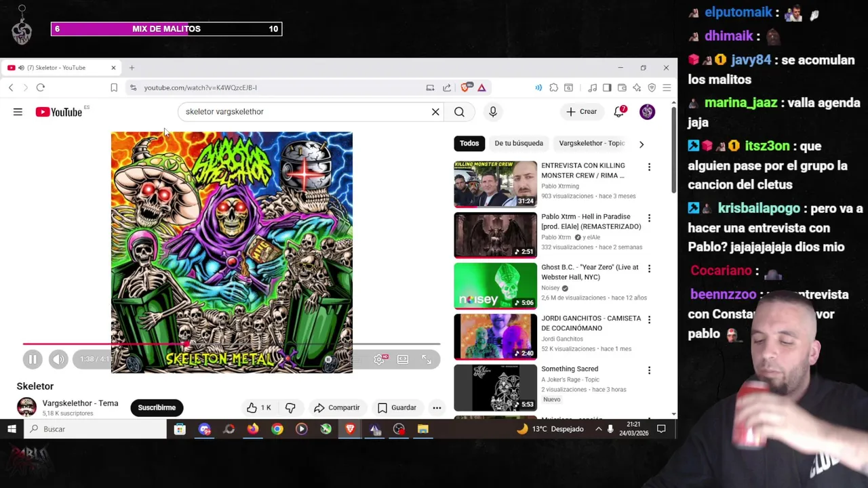Like the video (1 K)
868x488 pixels.
tap(258, 407)
